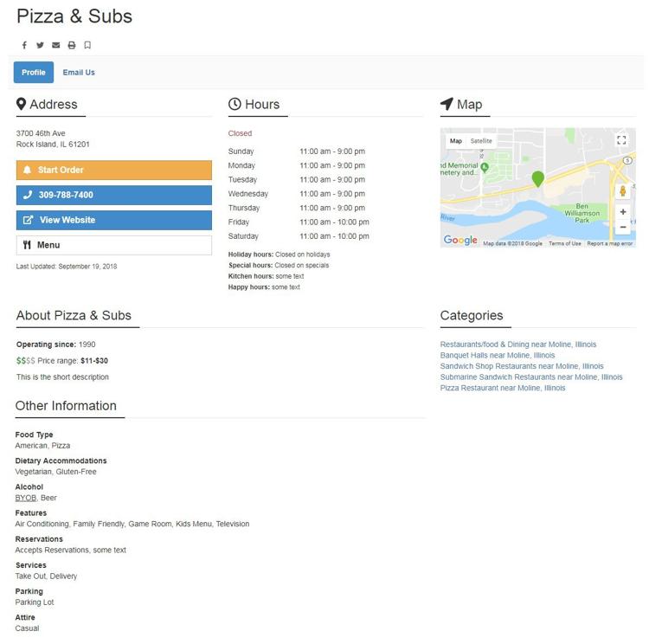The height and width of the screenshot is (644, 649).
Task: Share the listing on Facebook
Action: click(24, 45)
